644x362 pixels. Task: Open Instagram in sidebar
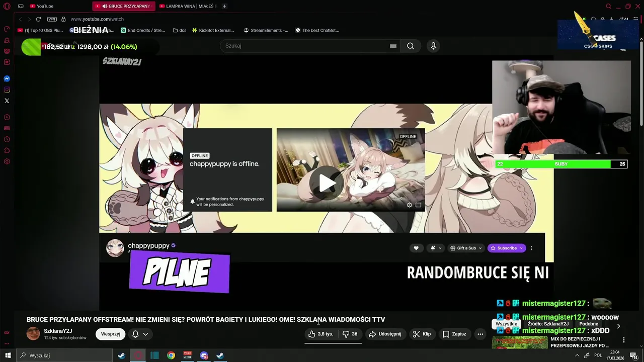point(7,90)
